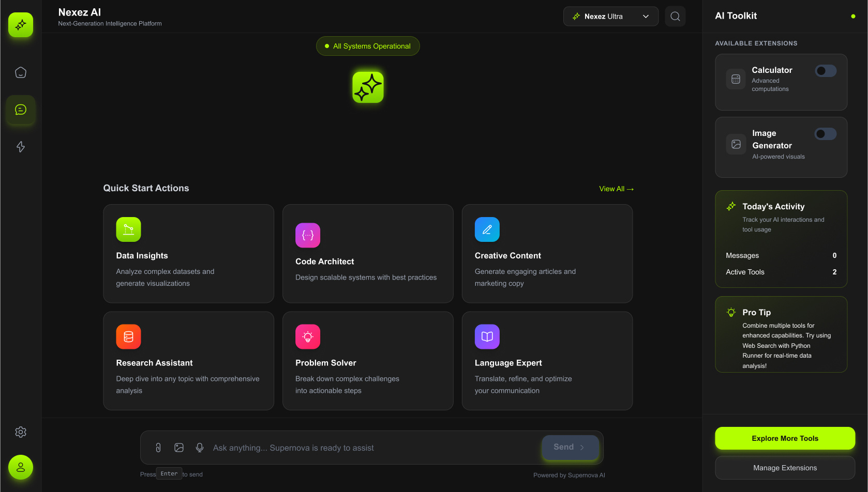Click the Nexez AI sparkle logo
This screenshot has height=492, width=868.
(x=21, y=24)
